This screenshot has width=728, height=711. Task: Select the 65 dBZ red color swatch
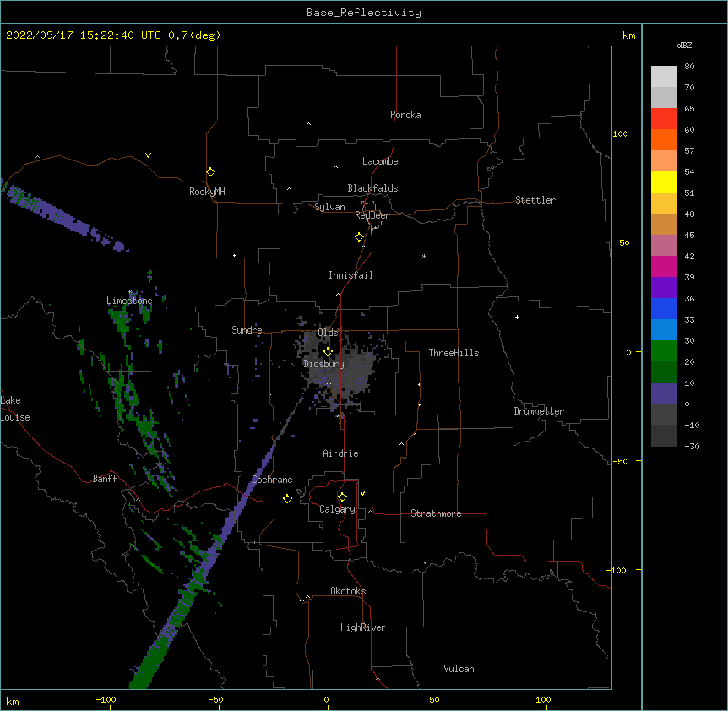(664, 118)
